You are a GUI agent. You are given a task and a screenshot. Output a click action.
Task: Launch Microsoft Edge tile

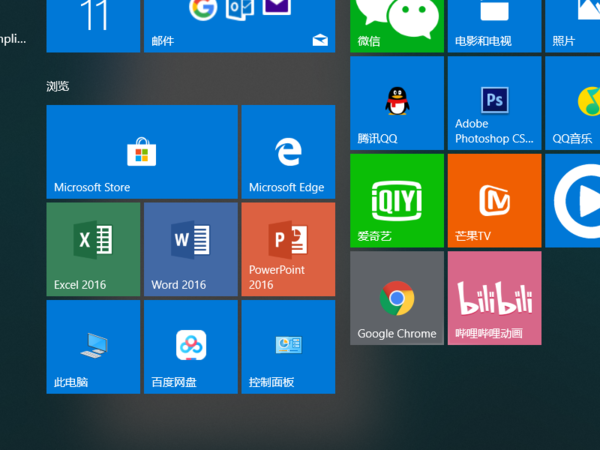point(288,152)
